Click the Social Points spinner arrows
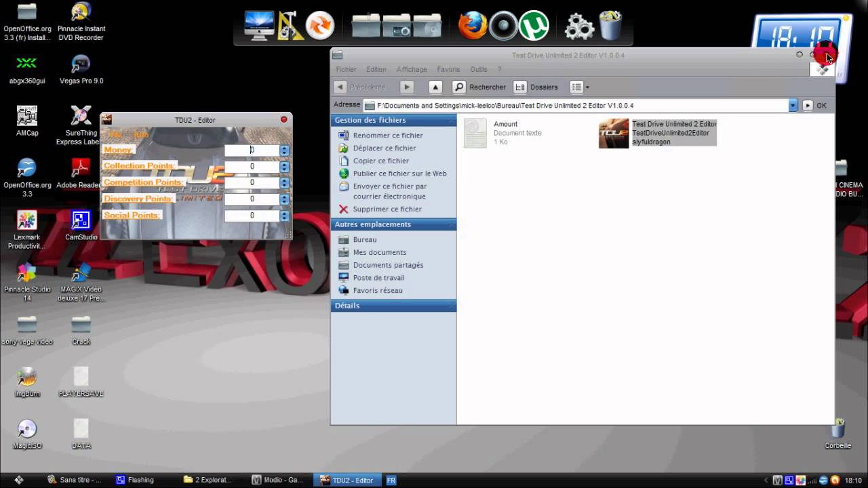The height and width of the screenshot is (488, 868). [x=284, y=216]
